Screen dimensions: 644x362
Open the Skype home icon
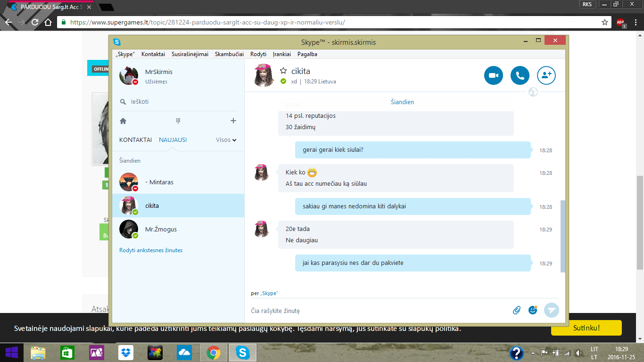123,121
